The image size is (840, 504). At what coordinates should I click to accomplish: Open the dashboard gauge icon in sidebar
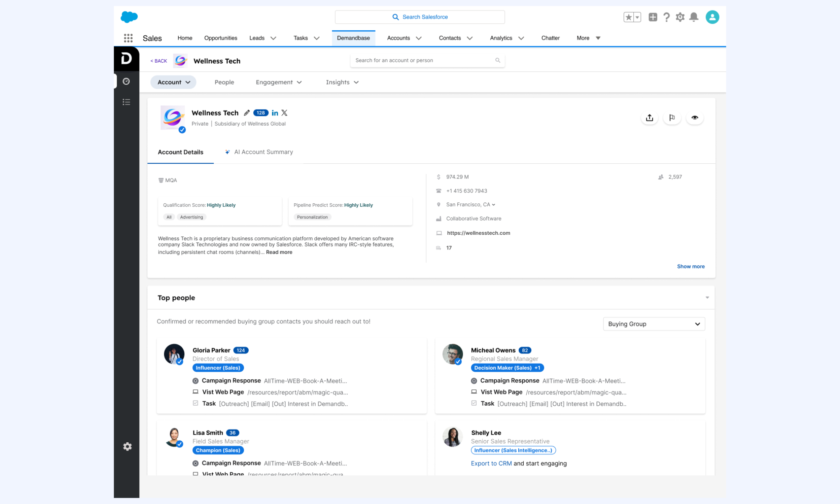(126, 81)
